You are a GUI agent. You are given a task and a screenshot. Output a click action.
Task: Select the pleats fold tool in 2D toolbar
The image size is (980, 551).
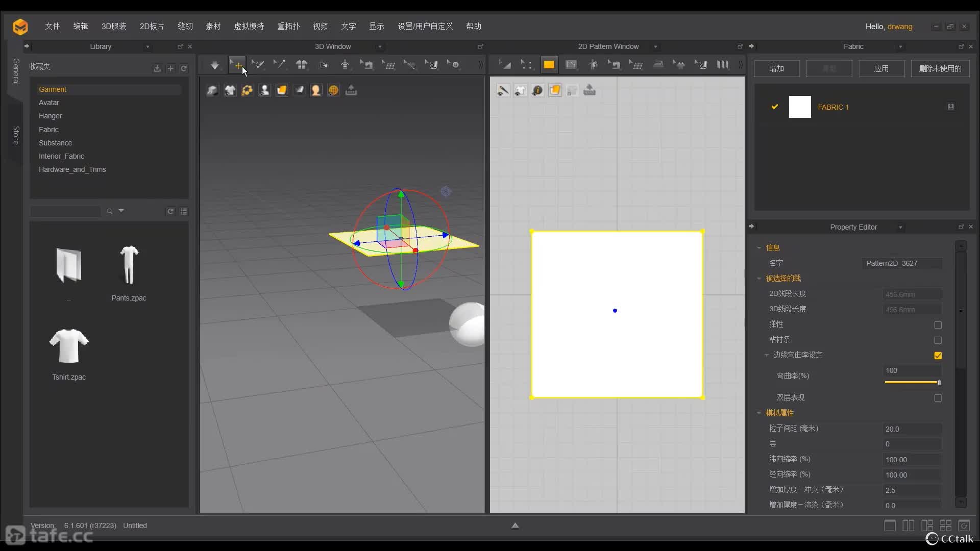pos(723,65)
